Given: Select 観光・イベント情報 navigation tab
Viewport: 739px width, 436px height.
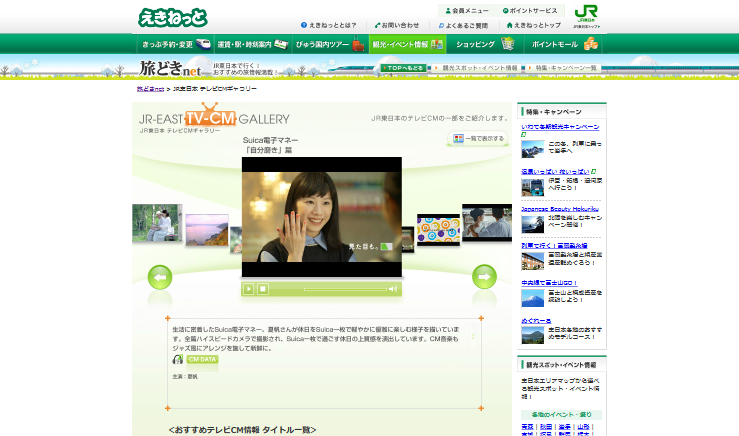Looking at the screenshot, I should 408,44.
